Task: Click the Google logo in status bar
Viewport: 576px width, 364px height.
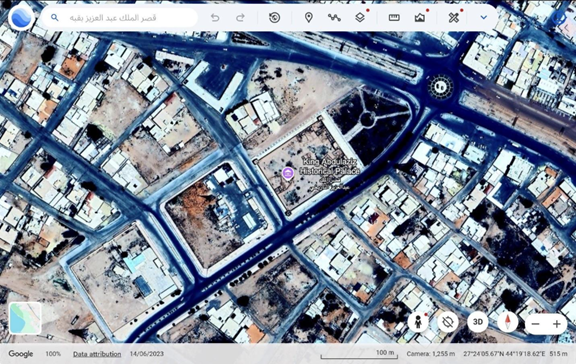Action: pos(21,354)
